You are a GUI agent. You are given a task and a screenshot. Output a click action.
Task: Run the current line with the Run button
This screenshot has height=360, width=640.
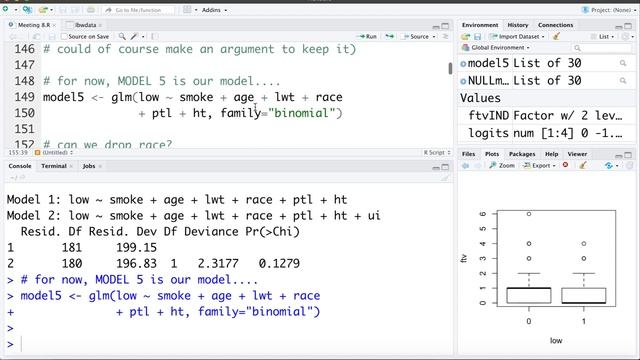pos(367,36)
